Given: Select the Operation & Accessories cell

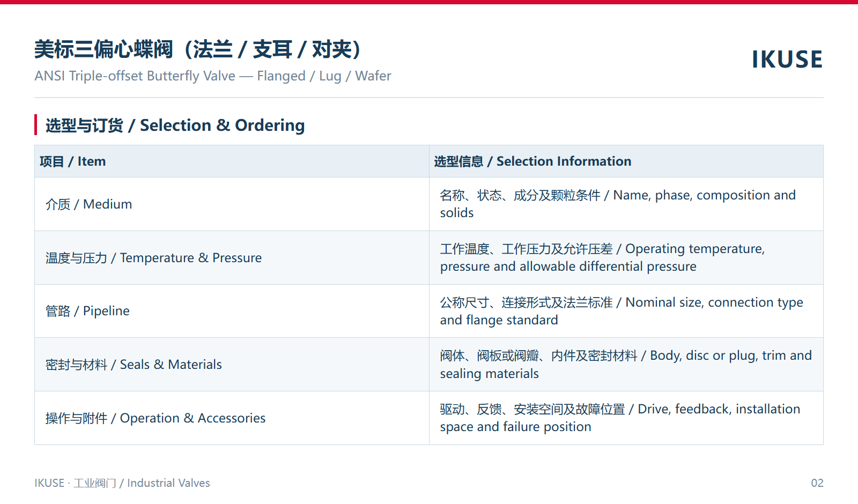Looking at the screenshot, I should point(232,418).
